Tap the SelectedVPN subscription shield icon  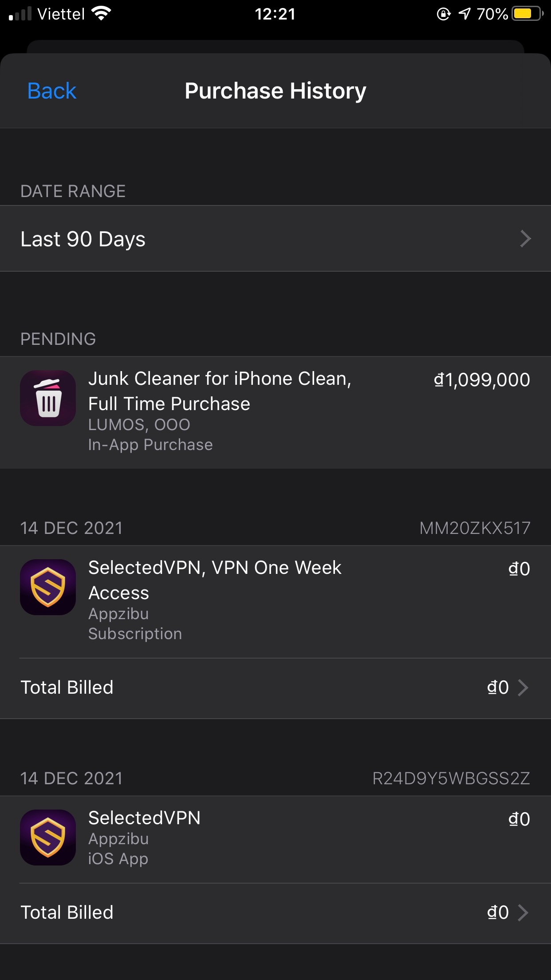[x=48, y=587]
